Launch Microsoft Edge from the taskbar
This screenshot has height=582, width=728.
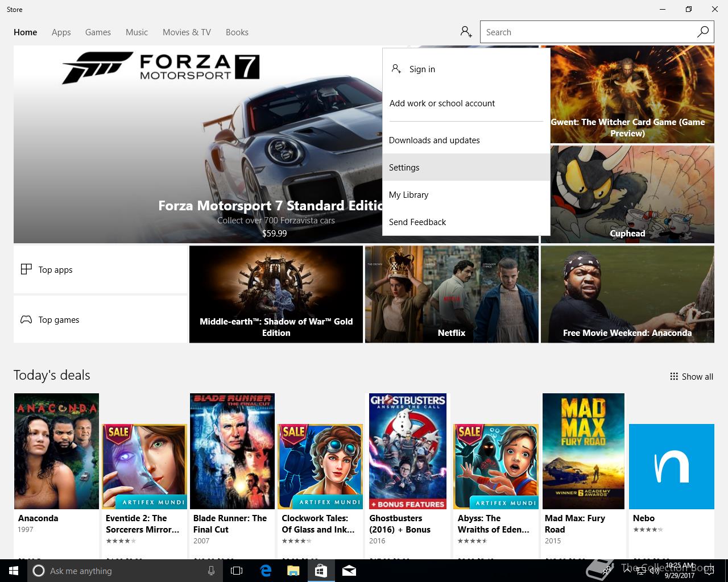coord(266,571)
